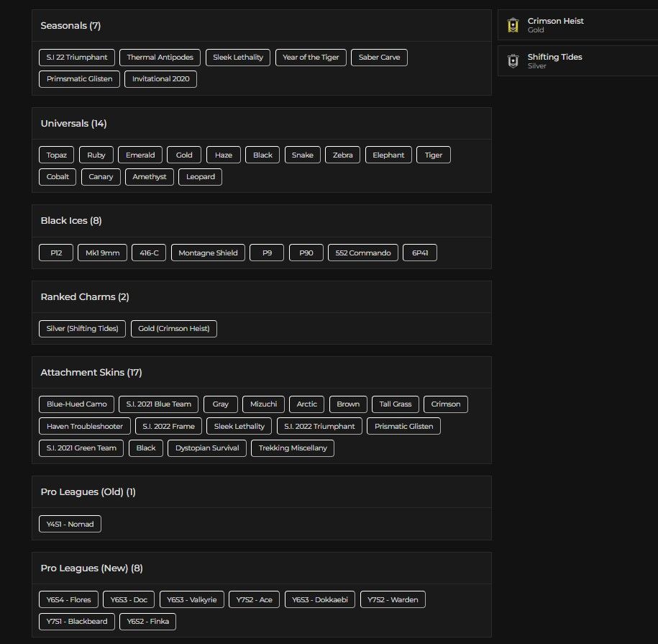Select the Brown attachment tag
The height and width of the screenshot is (644, 658).
click(348, 404)
